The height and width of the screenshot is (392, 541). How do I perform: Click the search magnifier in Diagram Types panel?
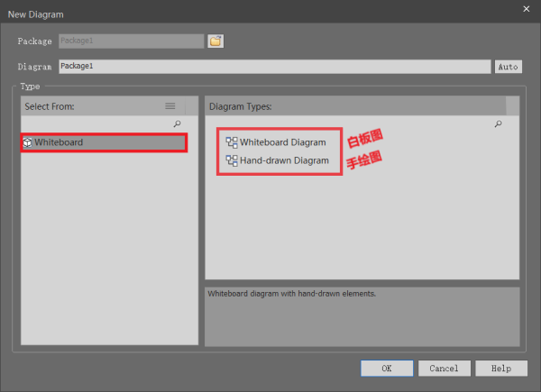(x=498, y=124)
